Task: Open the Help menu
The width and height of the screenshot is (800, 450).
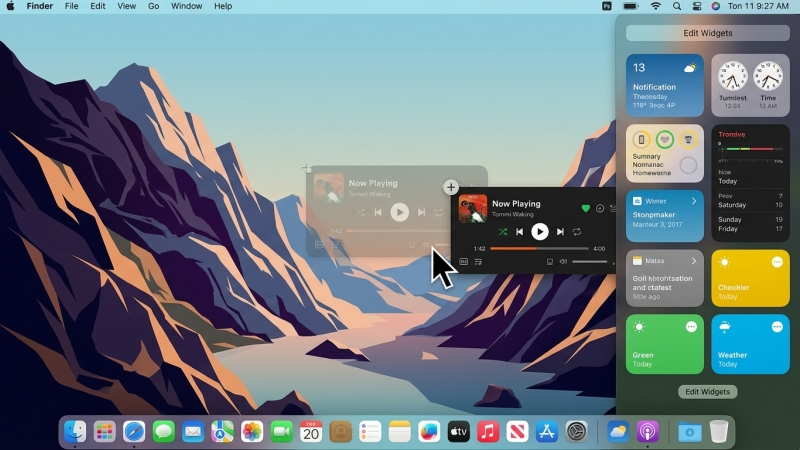Action: tap(223, 6)
